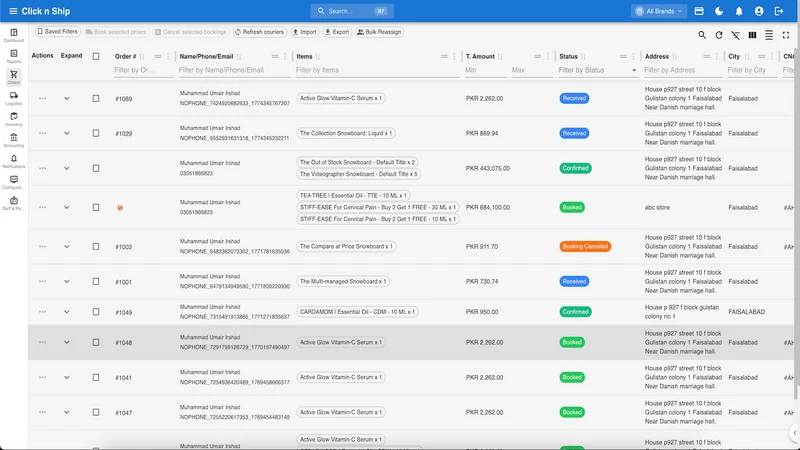800x450 pixels.
Task: Clear filters using the filter-off icon
Action: 735,35
